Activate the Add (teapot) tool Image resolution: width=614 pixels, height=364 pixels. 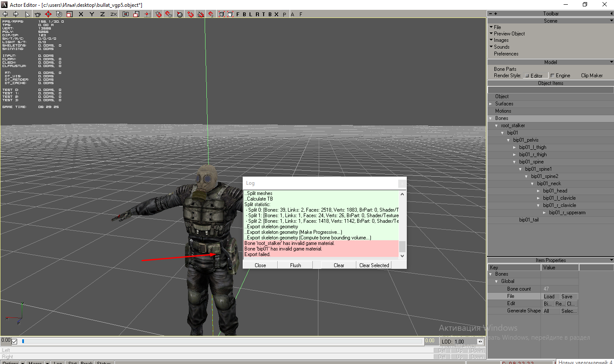coord(38,14)
